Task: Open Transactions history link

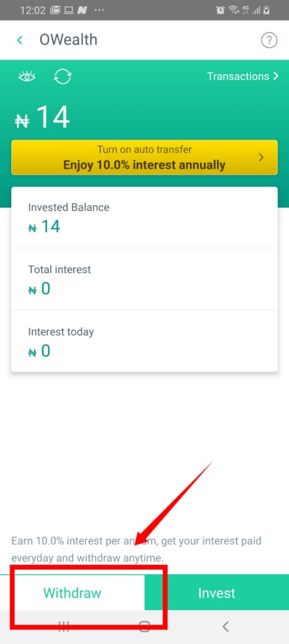Action: [238, 76]
